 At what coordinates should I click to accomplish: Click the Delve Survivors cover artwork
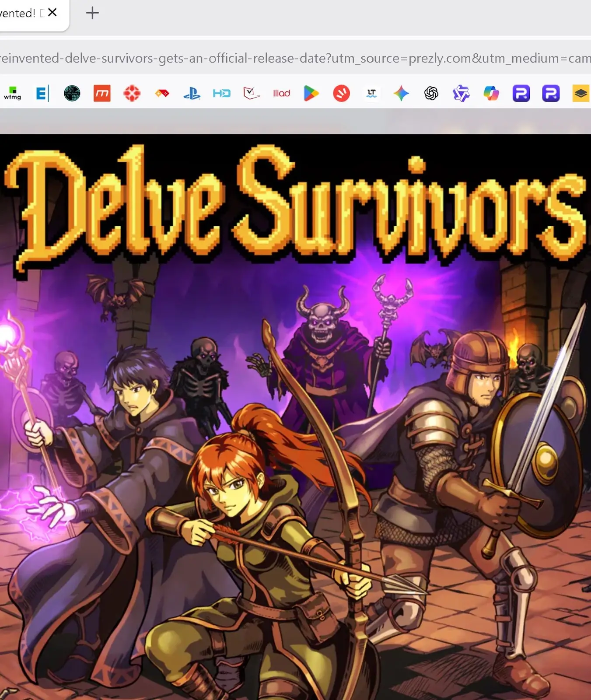pos(295,417)
